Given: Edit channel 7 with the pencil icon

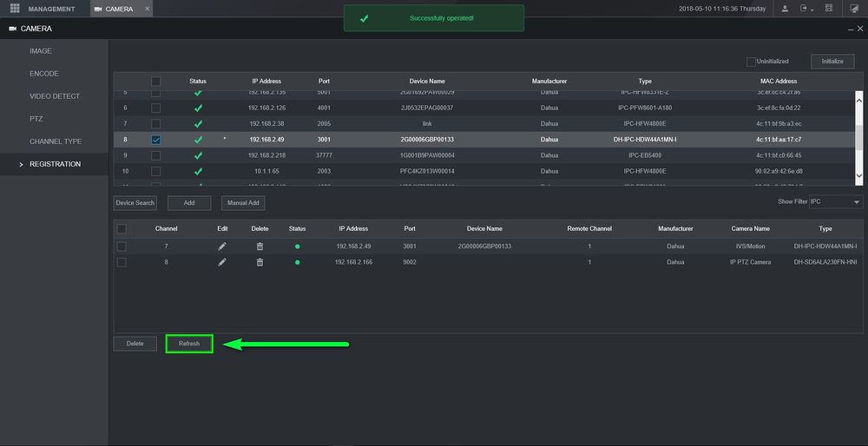Looking at the screenshot, I should coord(222,246).
